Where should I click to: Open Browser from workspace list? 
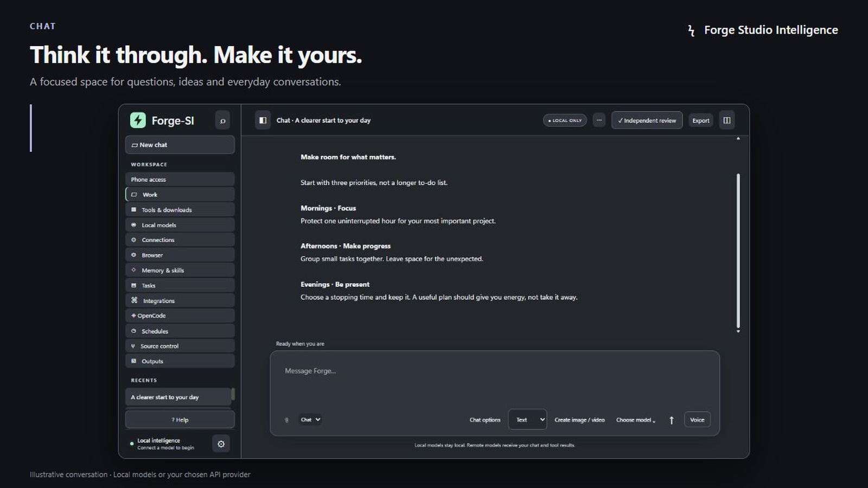tap(180, 255)
